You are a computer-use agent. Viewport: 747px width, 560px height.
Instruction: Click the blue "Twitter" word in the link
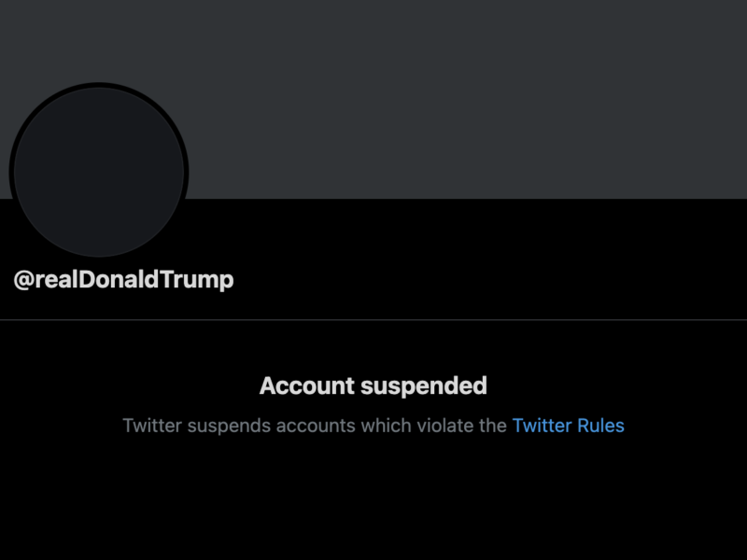[x=540, y=426]
